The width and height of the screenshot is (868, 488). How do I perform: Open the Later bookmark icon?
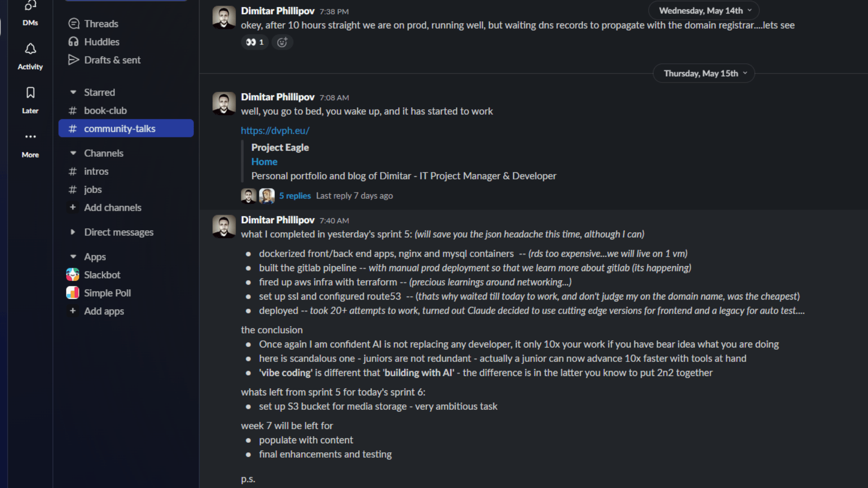(30, 93)
